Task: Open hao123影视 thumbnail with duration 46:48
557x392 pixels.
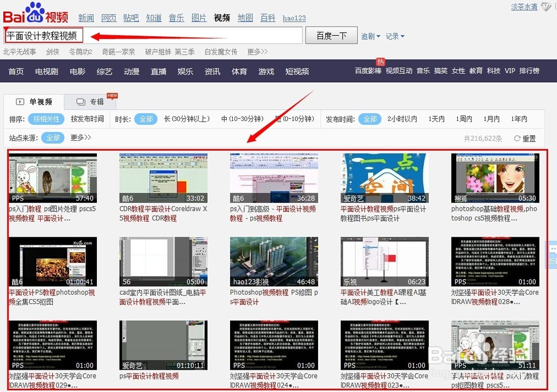Action: 274,262
